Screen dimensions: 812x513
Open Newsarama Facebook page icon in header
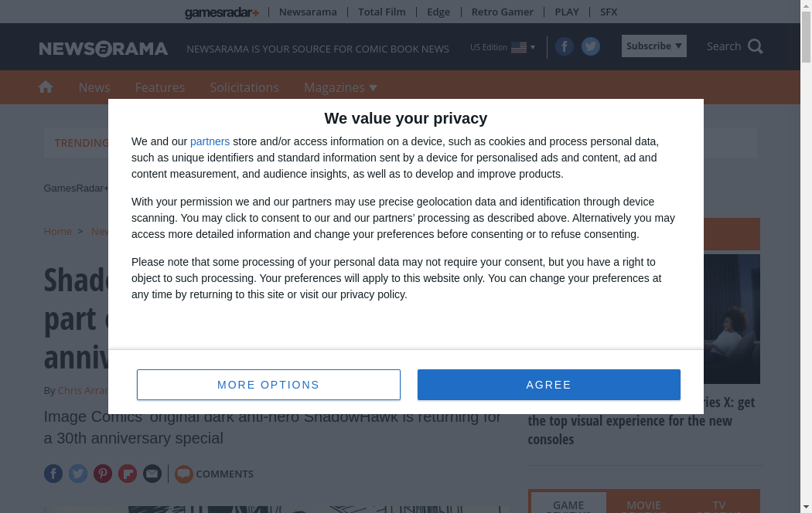tap(565, 47)
